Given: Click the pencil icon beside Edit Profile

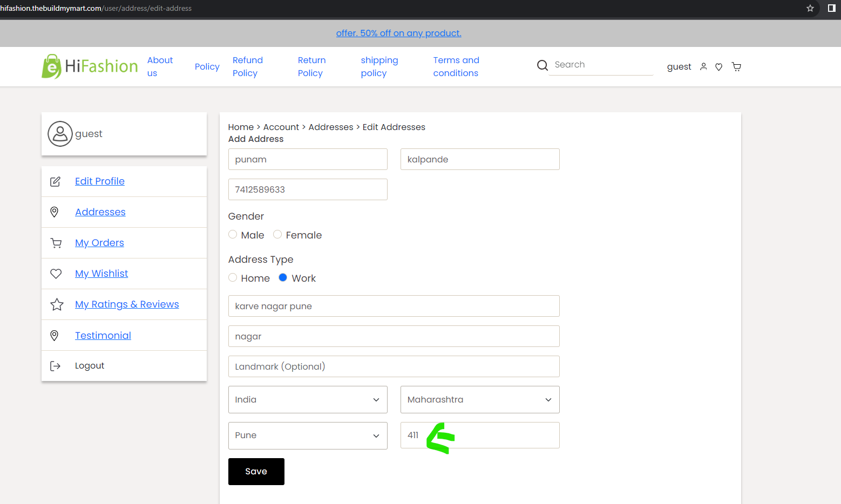Looking at the screenshot, I should pos(55,182).
